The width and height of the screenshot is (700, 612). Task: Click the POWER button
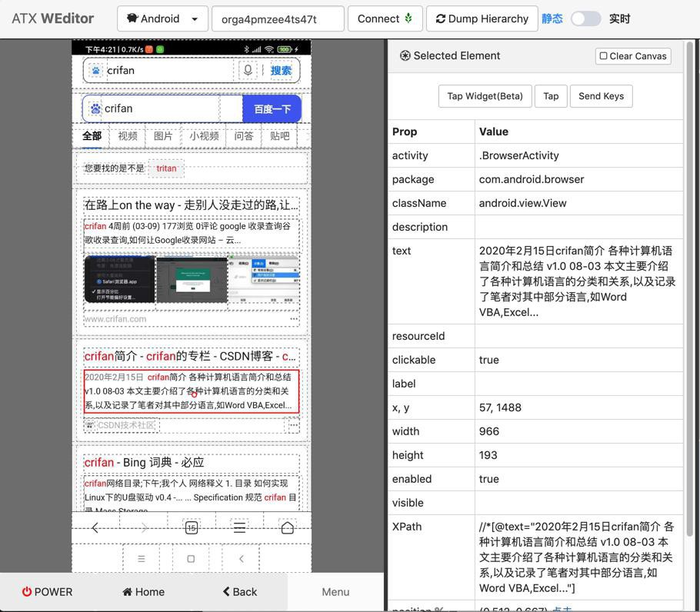(48, 591)
